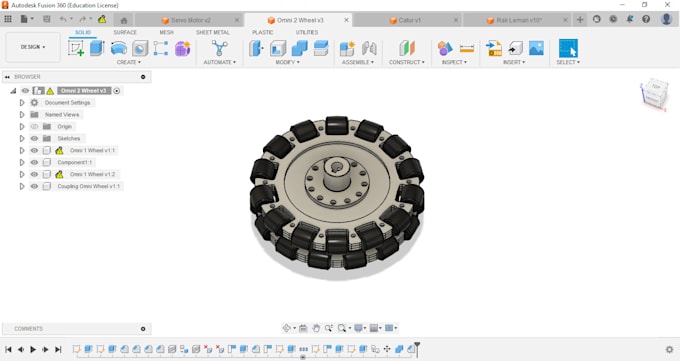Click the Undo arrow
This screenshot has height=361, width=680.
click(x=63, y=19)
